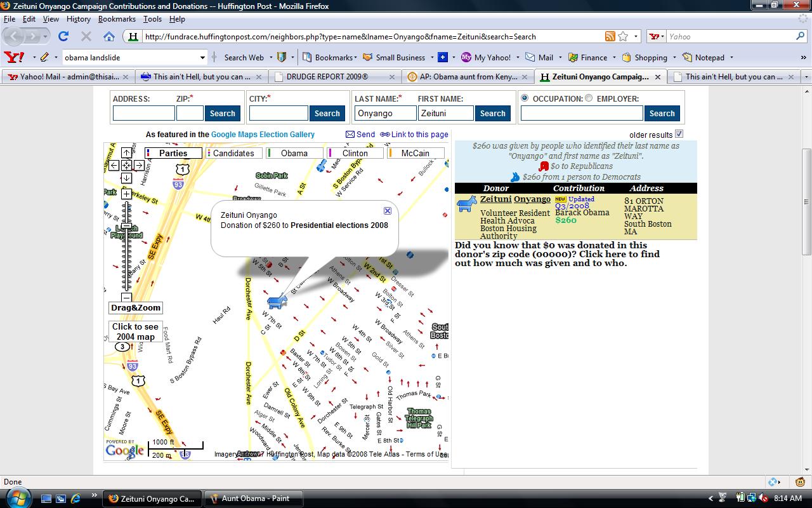Click the Search button next to First Name
Viewport: 812px width, 508px height.
tap(492, 114)
